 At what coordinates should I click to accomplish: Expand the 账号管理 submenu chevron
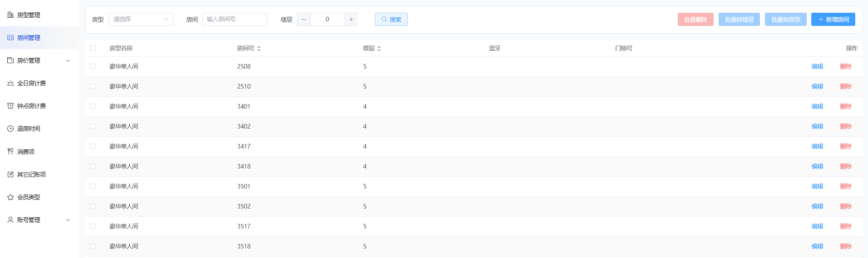coord(68,220)
